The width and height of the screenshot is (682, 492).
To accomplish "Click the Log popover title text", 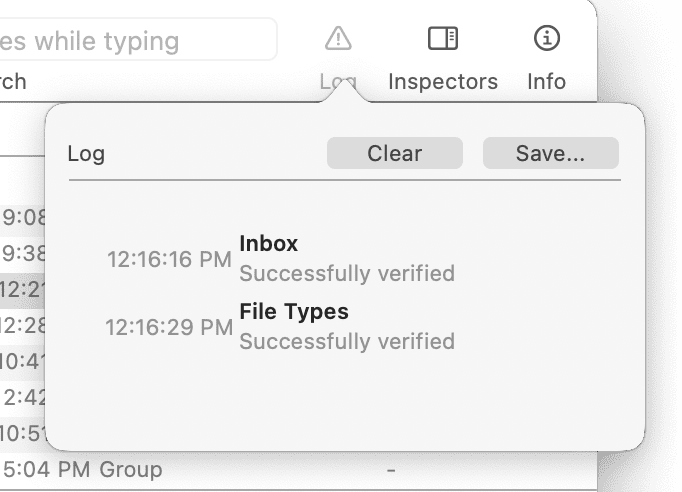I will click(x=86, y=154).
